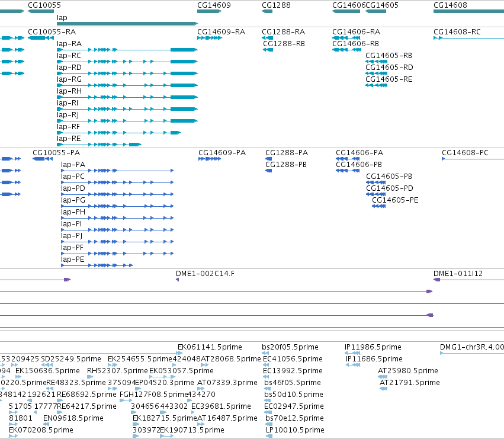
Task: Select transcript lap-RC
Action: [127, 62]
